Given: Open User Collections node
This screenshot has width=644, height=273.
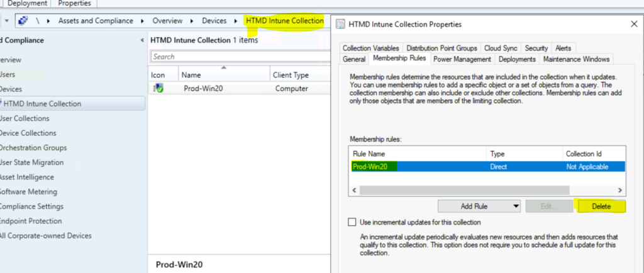Looking at the screenshot, I should pyautogui.click(x=25, y=118).
